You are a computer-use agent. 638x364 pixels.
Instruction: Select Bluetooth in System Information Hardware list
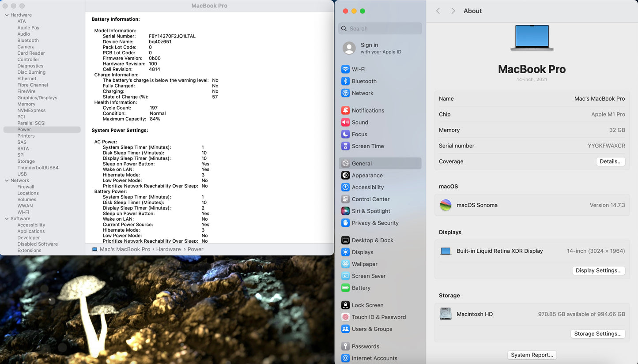click(x=28, y=41)
